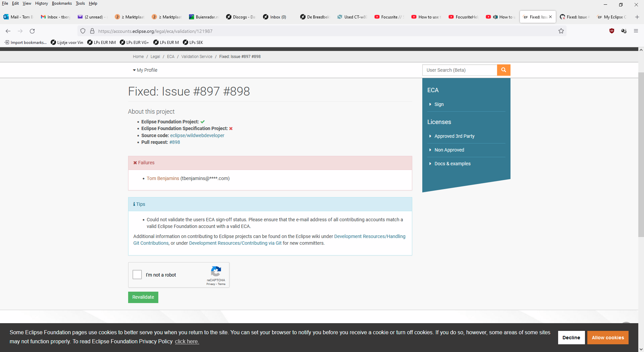This screenshot has height=352, width=644.
Task: Check the I'm not a robot box
Action: (137, 275)
